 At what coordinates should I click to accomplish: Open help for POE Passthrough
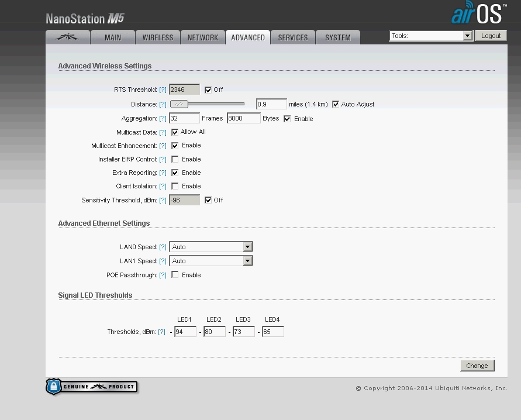163,275
